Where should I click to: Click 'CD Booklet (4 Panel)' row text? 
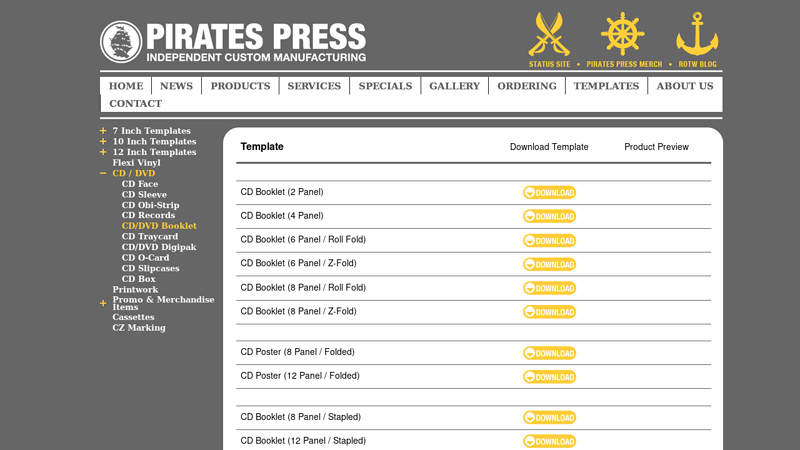point(282,216)
